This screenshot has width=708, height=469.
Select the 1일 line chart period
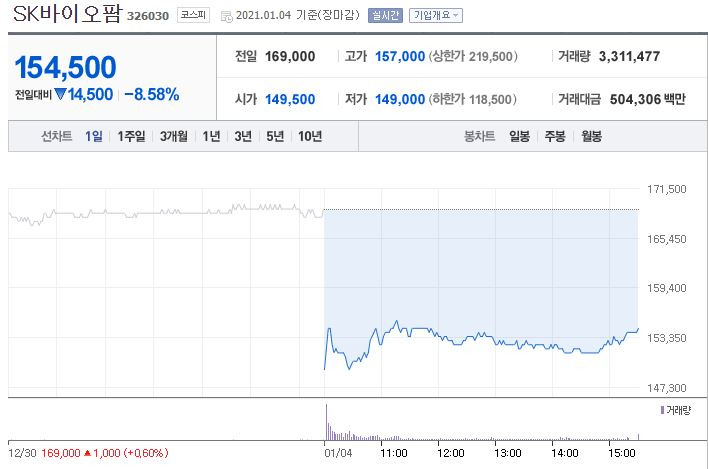pyautogui.click(x=94, y=136)
